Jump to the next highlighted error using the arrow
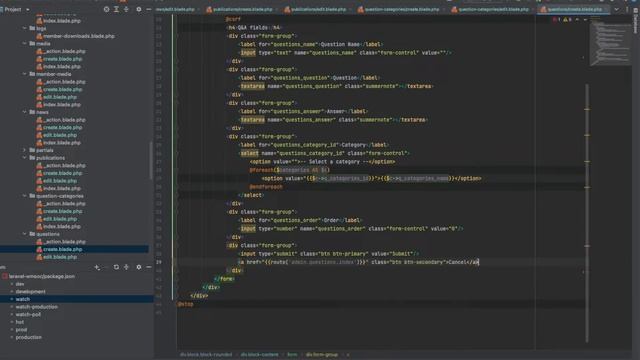640x360 pixels. (585, 19)
